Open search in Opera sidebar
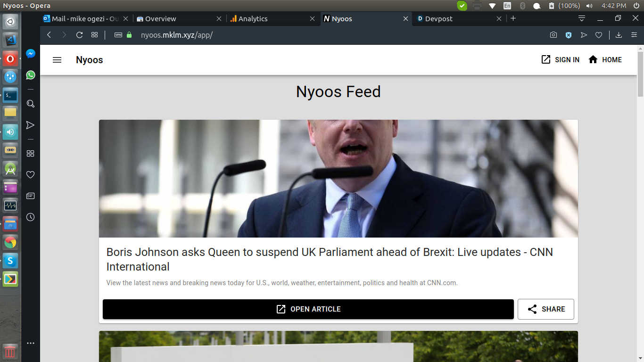The height and width of the screenshot is (362, 644). pos(31,104)
